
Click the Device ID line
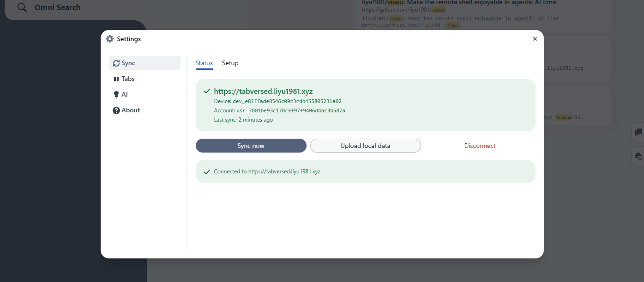[278, 101]
